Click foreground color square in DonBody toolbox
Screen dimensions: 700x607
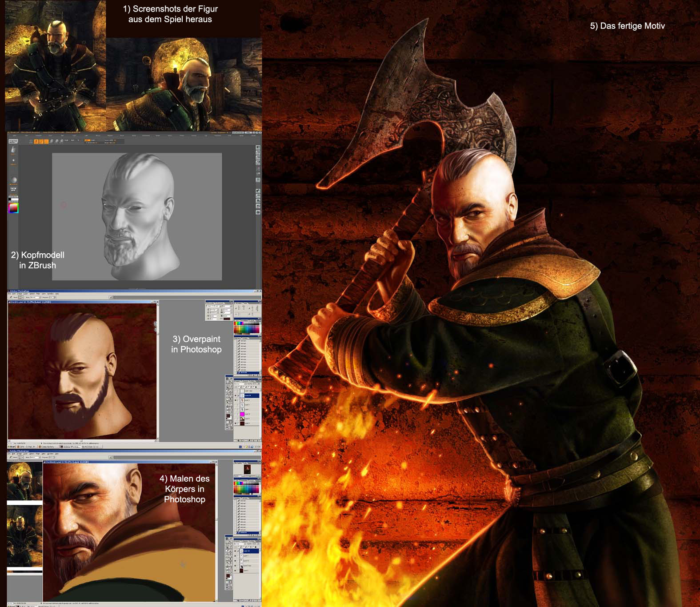coord(228,575)
